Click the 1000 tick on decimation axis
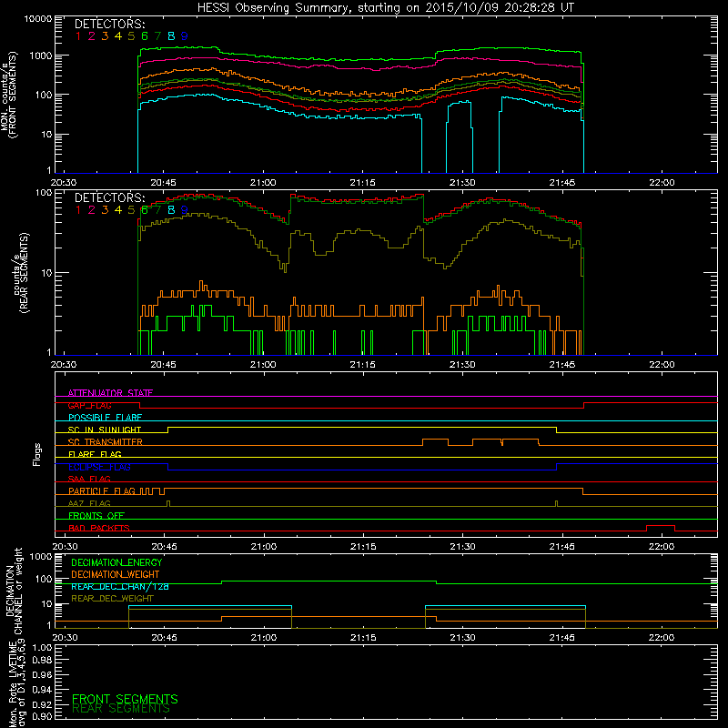 point(41,557)
